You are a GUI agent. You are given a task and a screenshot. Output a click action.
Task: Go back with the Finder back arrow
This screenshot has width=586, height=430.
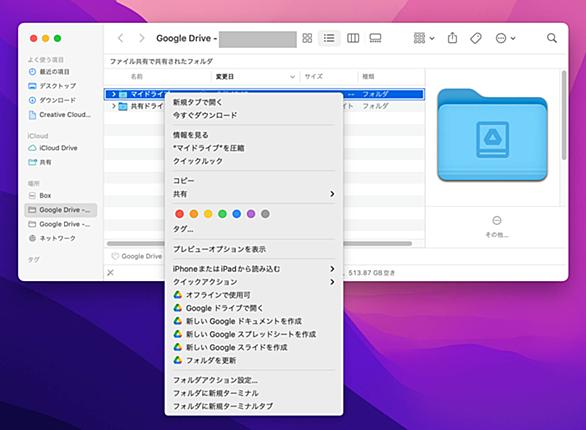[121, 38]
